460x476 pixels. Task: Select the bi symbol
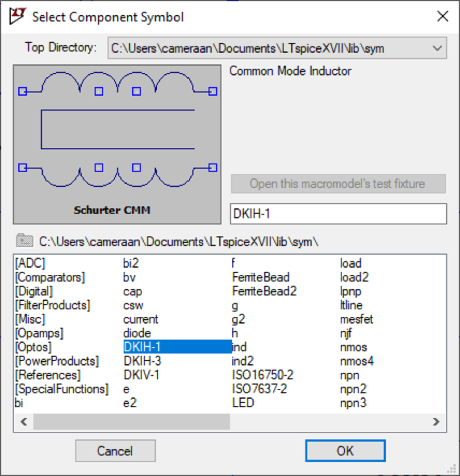coord(19,403)
